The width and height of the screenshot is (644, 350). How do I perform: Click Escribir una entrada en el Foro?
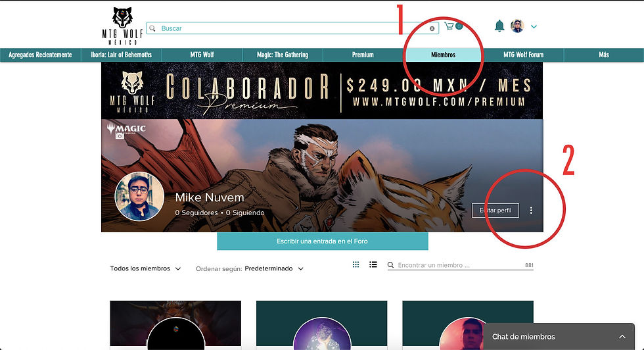pyautogui.click(x=323, y=241)
